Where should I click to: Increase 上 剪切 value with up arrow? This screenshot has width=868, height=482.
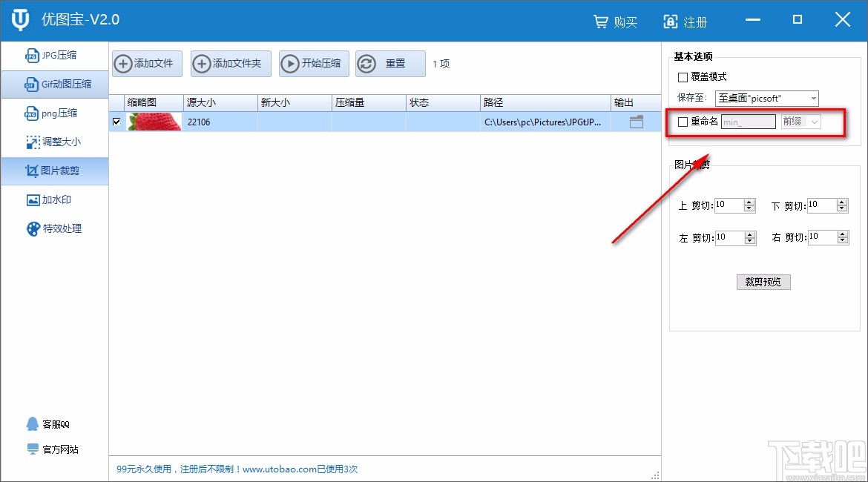pyautogui.click(x=749, y=202)
